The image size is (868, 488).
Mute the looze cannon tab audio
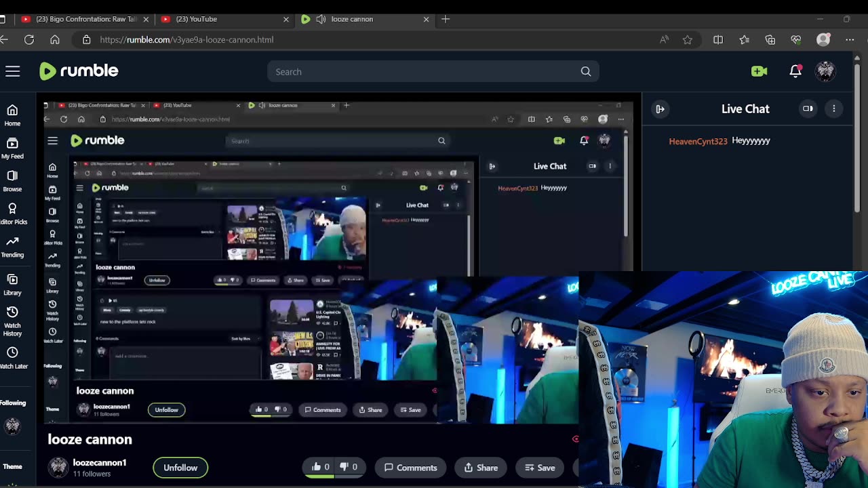pyautogui.click(x=321, y=19)
